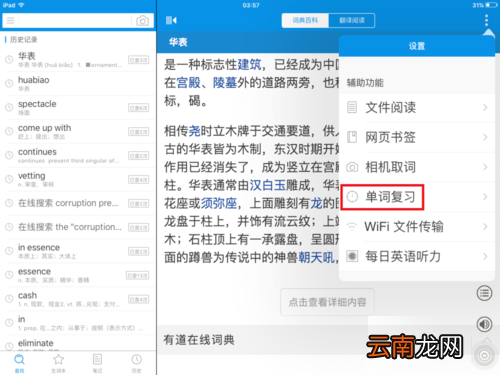Open 每日英语听力 from settings menu
This screenshot has height=375, width=500.
(x=417, y=256)
